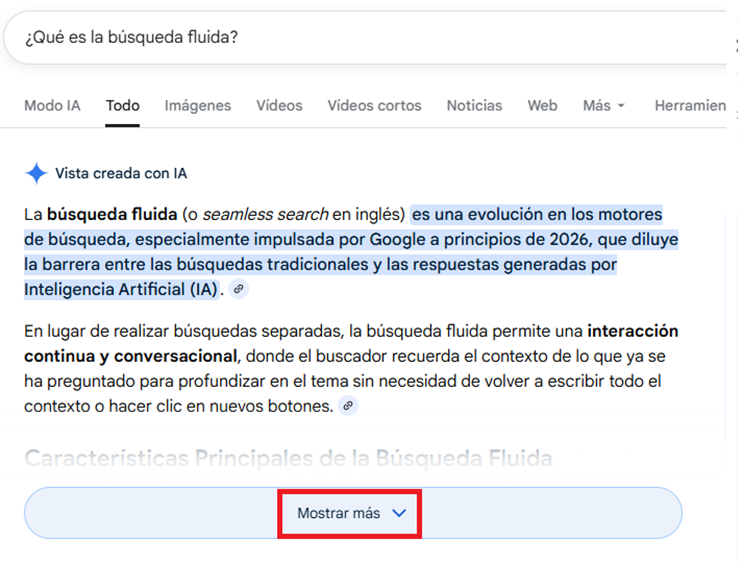742x564 pixels.
Task: Switch to the Noticias tab
Action: click(474, 106)
